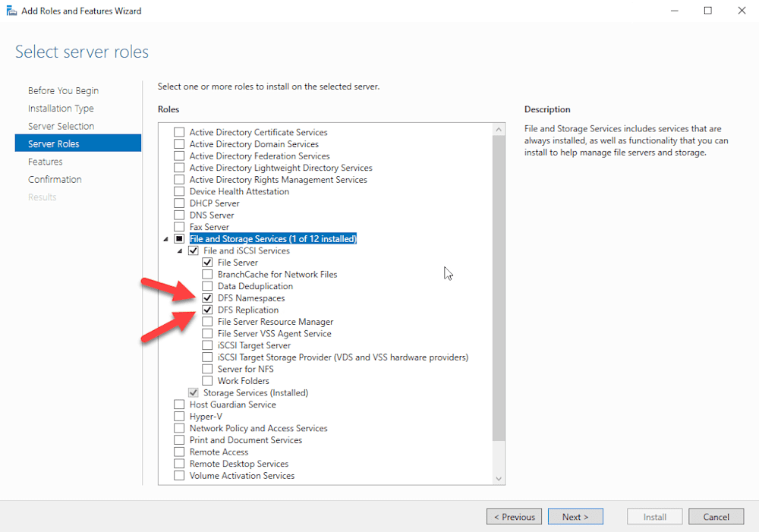The image size is (759, 532).
Task: Enable the Hyper-V role
Action: click(x=179, y=416)
